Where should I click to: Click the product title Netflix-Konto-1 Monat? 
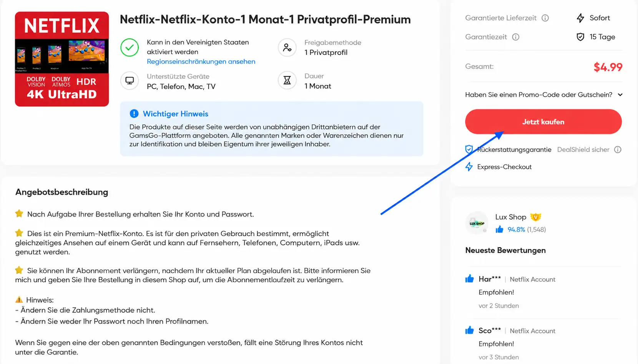tap(265, 20)
